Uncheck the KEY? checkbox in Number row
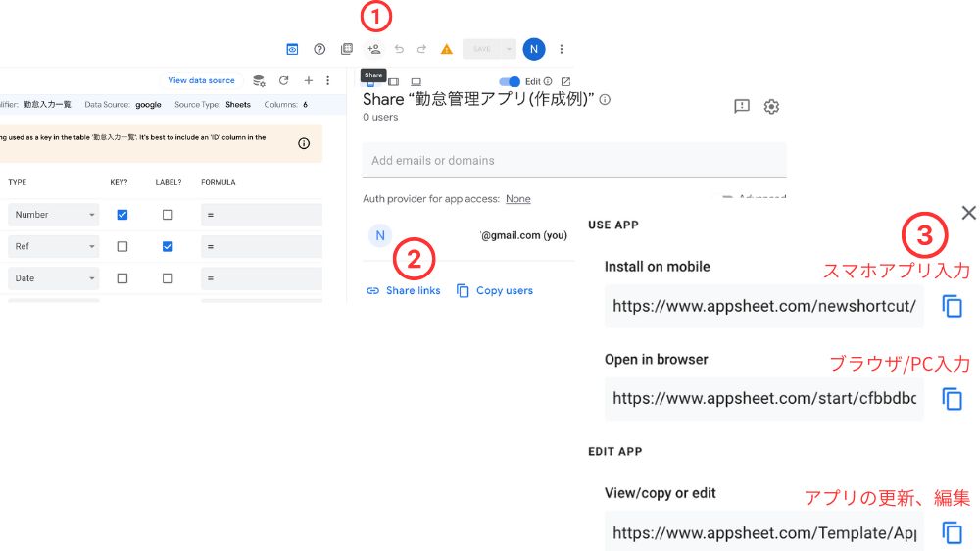Screen dimensions: 980x551 tap(122, 215)
